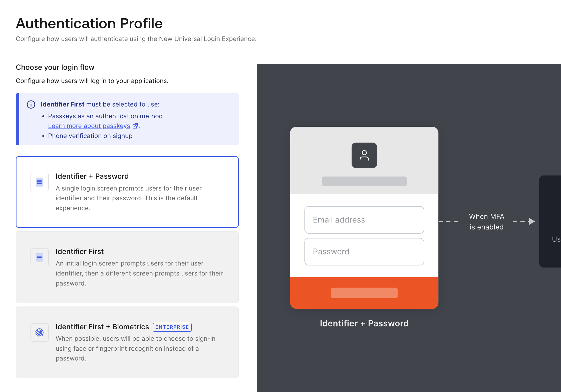Click the When MFA is enabled label

[486, 222]
